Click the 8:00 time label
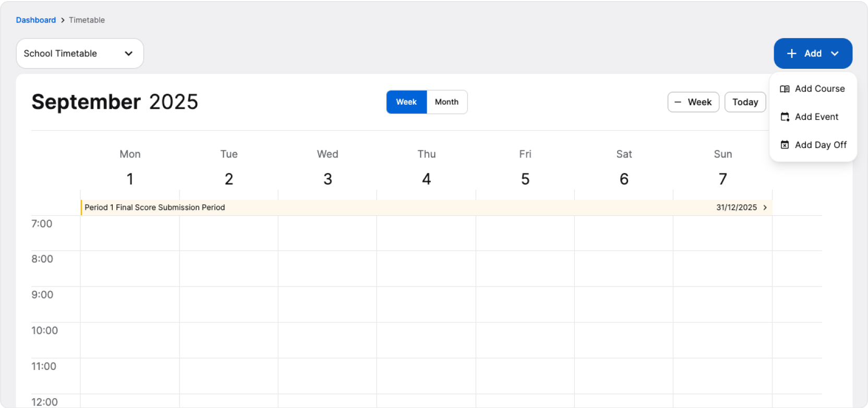This screenshot has width=868, height=408. pos(42,259)
